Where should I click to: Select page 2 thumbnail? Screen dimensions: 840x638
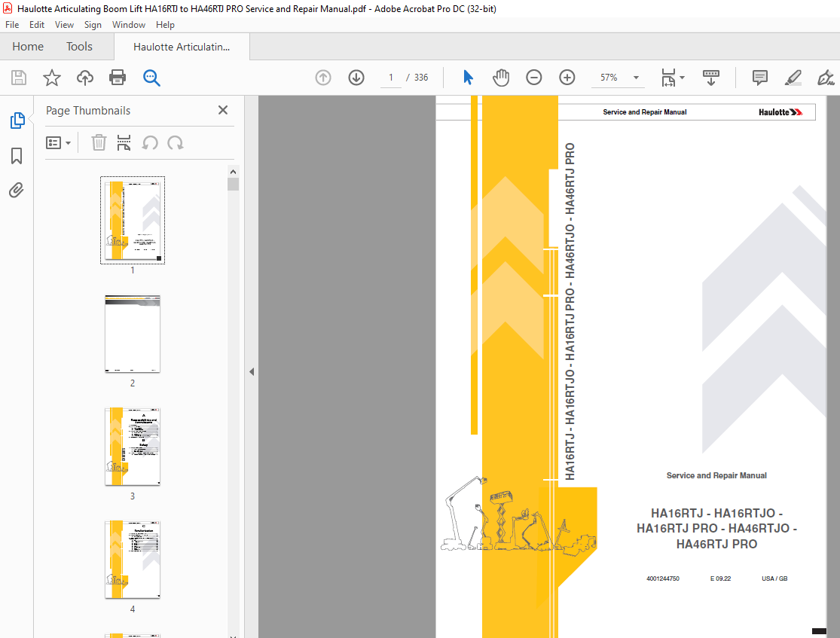tap(133, 334)
